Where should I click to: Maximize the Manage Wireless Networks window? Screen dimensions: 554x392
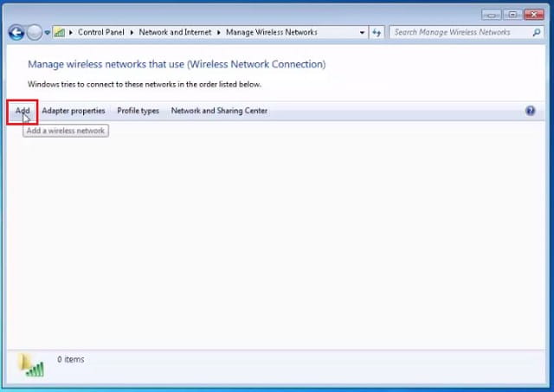(512, 15)
